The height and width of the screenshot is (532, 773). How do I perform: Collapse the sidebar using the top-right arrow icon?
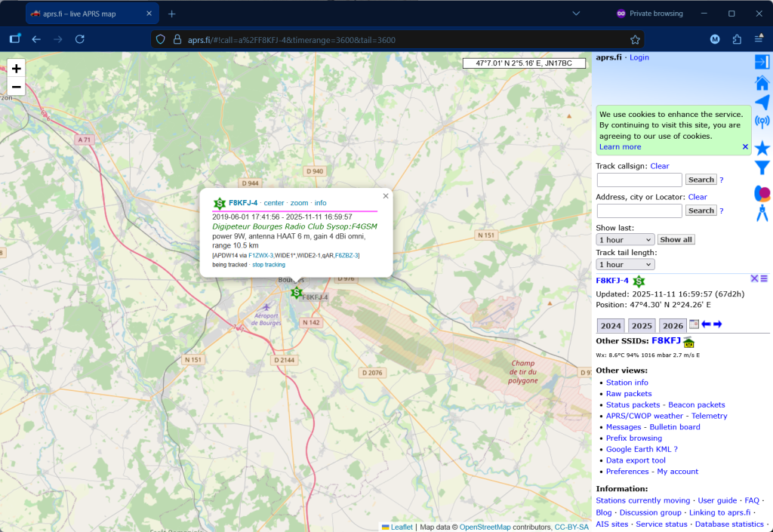762,62
